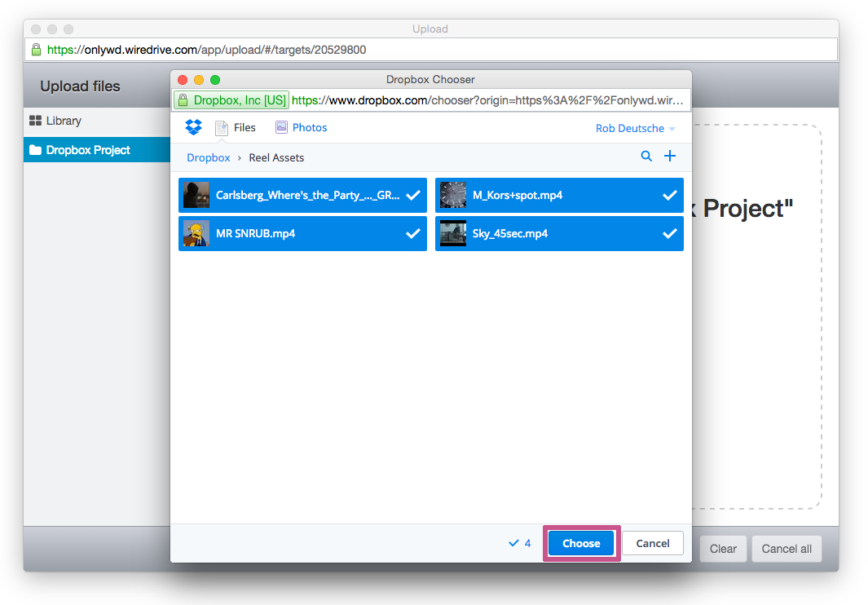Click the Photos camera icon
This screenshot has width=868, height=605.
coord(280,127)
